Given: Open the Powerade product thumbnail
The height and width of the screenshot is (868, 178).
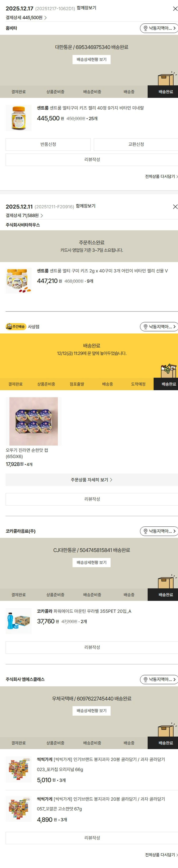Looking at the screenshot, I should pos(19,621).
